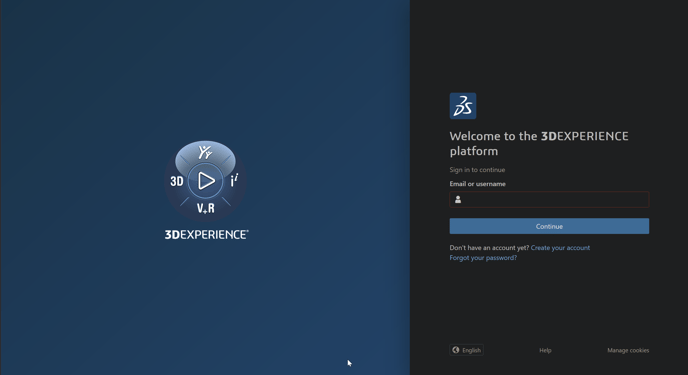Click the 'Email or username' label
This screenshot has height=375, width=688.
(x=477, y=184)
